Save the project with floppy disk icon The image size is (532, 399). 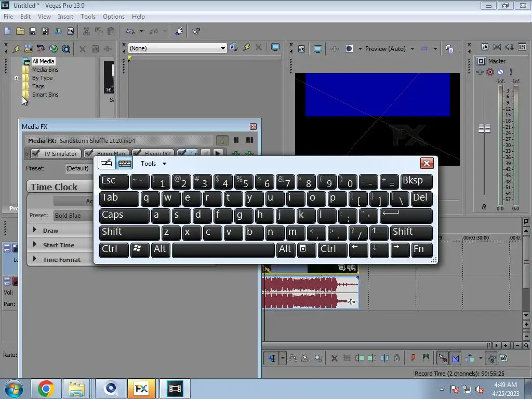click(33, 31)
